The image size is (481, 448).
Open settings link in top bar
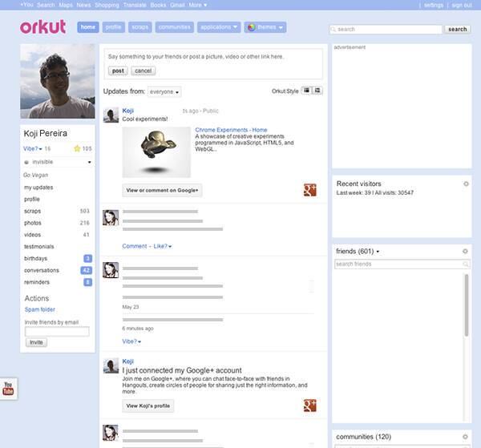434,6
